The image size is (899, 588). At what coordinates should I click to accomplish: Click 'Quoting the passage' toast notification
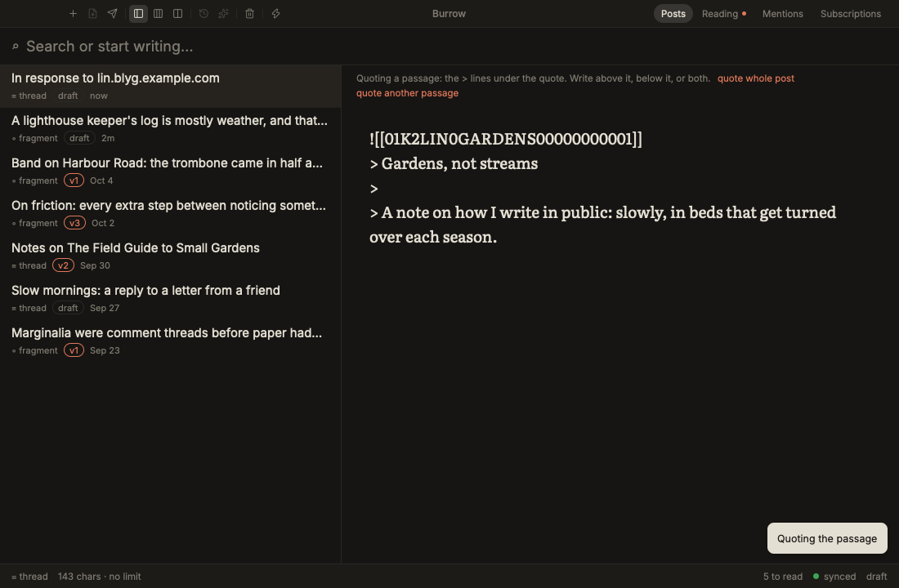tap(827, 538)
